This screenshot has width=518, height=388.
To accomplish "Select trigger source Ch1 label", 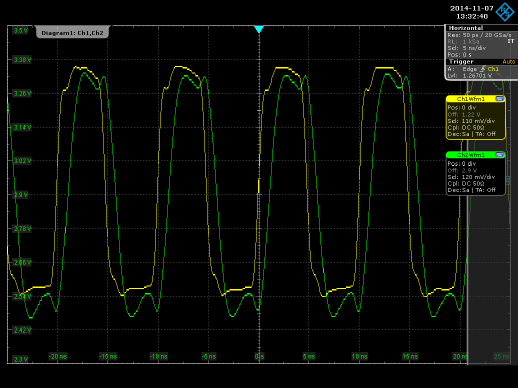I will tap(493, 69).
